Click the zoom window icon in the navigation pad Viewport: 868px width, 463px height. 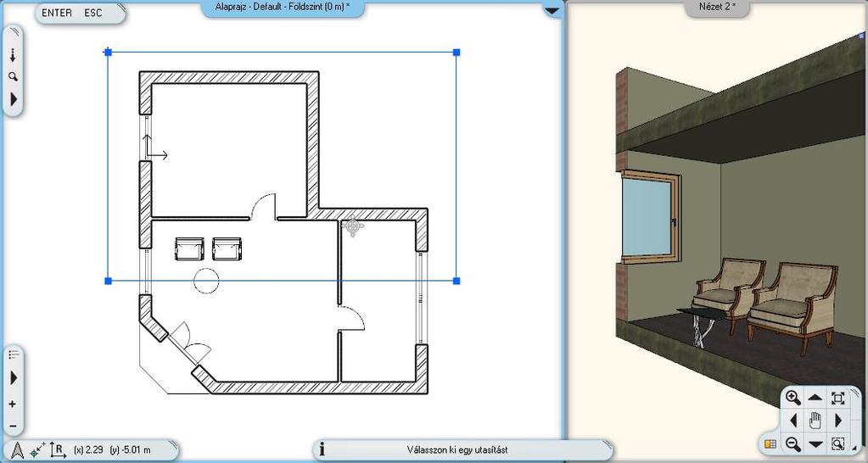[x=838, y=443]
